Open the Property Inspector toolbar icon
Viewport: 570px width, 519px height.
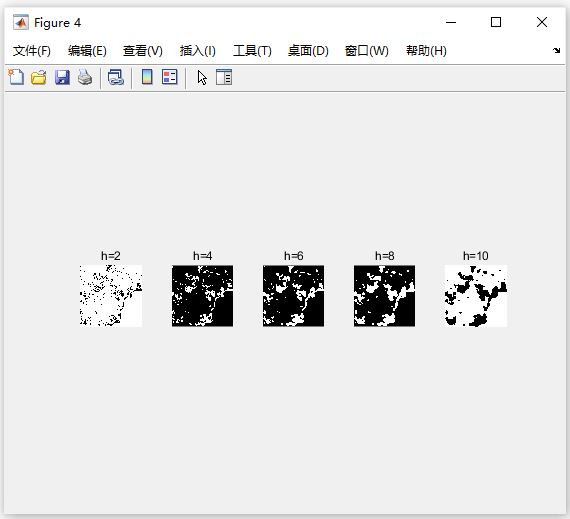(224, 77)
